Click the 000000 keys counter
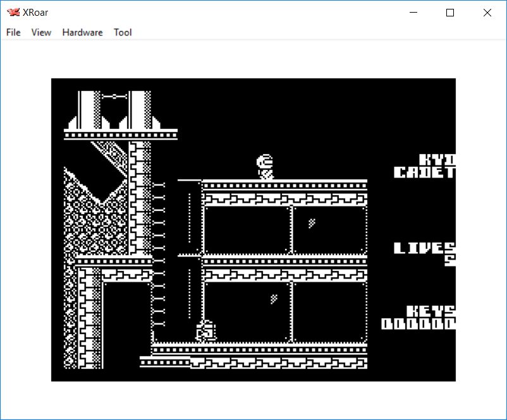This screenshot has height=420, width=507. 418,324
